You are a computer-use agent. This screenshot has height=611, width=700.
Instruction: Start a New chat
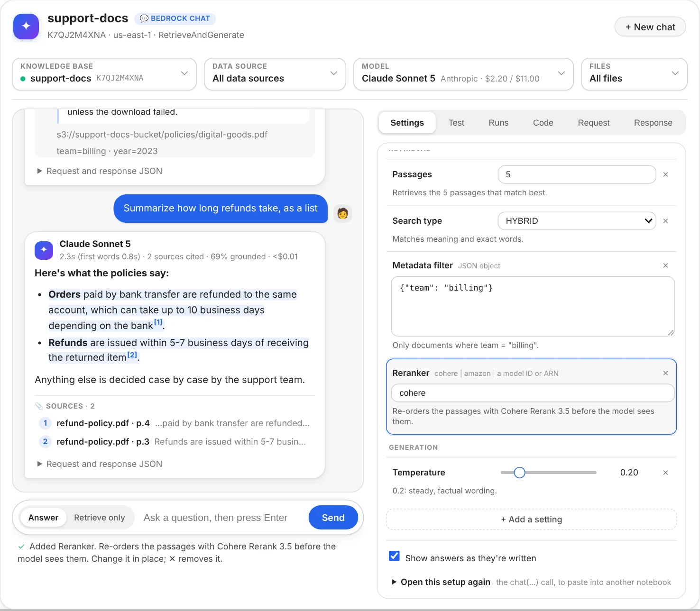point(650,27)
